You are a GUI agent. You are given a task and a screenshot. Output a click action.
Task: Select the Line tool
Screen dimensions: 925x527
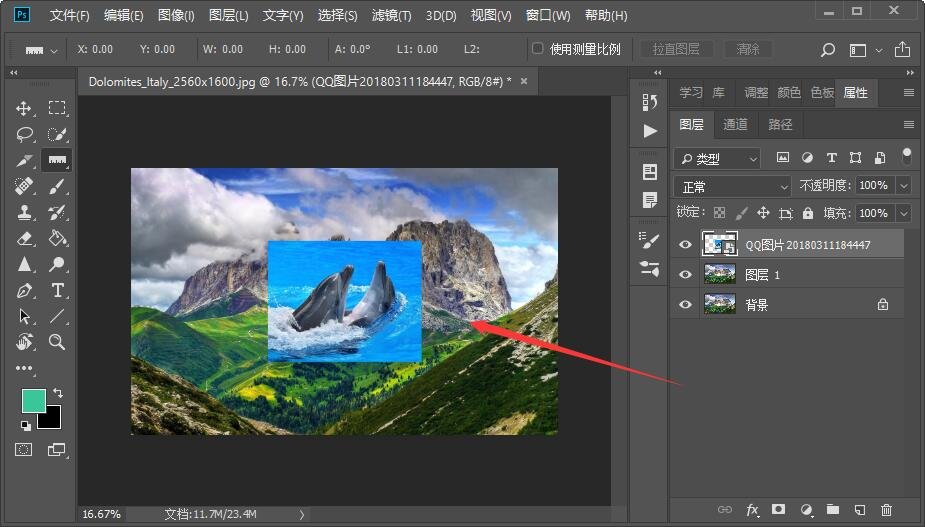coord(57,316)
